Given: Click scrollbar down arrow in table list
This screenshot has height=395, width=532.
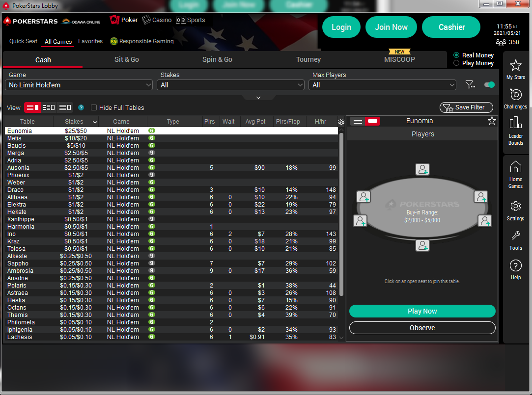Looking at the screenshot, I should (x=341, y=338).
